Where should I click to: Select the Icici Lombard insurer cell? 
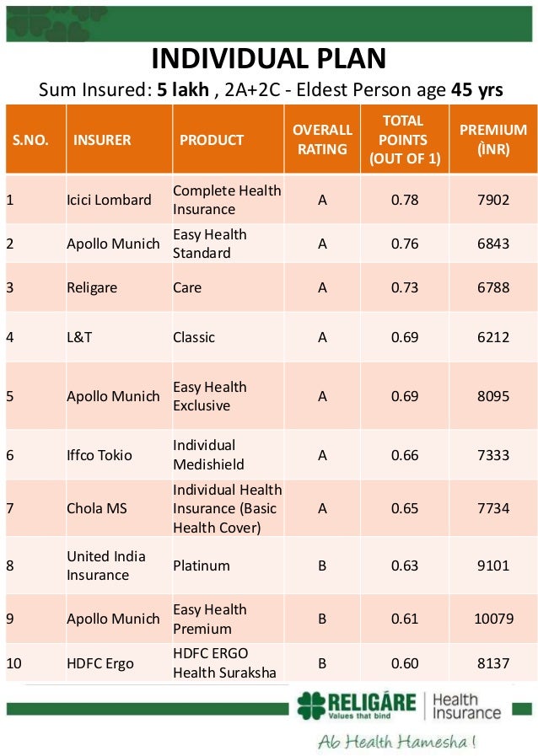click(109, 200)
